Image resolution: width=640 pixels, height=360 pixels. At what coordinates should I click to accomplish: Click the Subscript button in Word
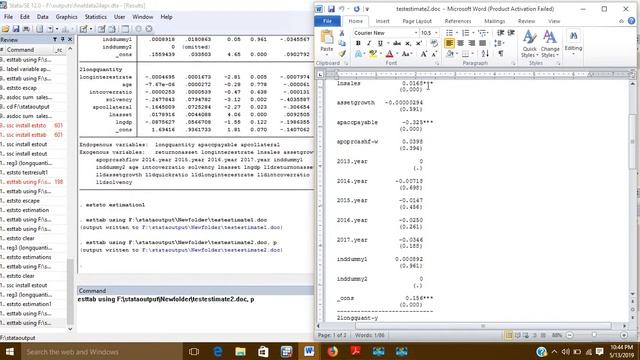coord(408,43)
